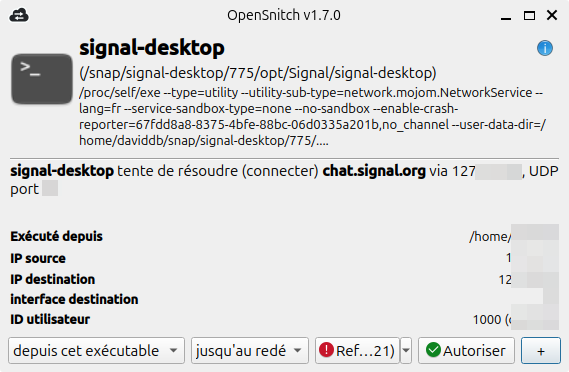Open the arrow menu beside the Refuser button

click(406, 351)
